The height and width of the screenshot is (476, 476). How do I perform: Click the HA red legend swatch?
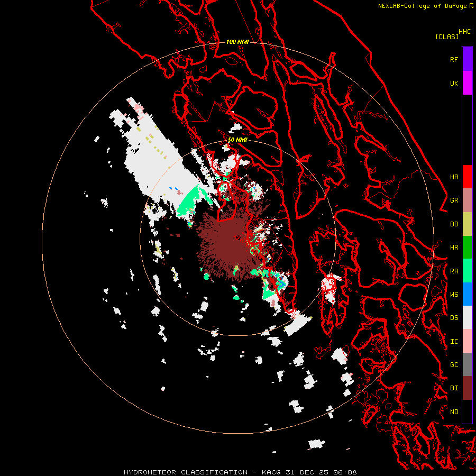467,177
